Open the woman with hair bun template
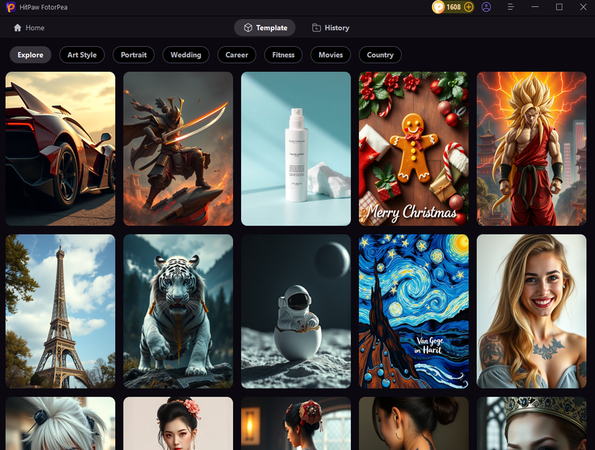This screenshot has height=450, width=595. click(x=414, y=423)
